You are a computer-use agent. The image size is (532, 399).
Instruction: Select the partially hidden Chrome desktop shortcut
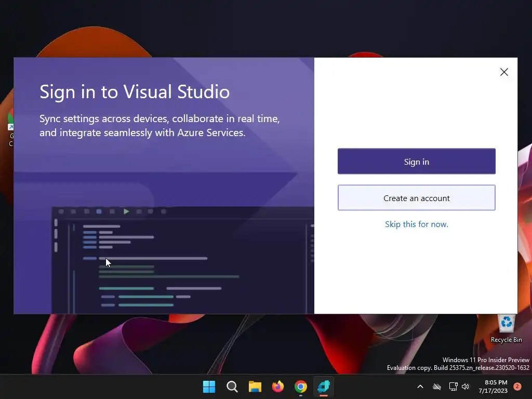11,127
